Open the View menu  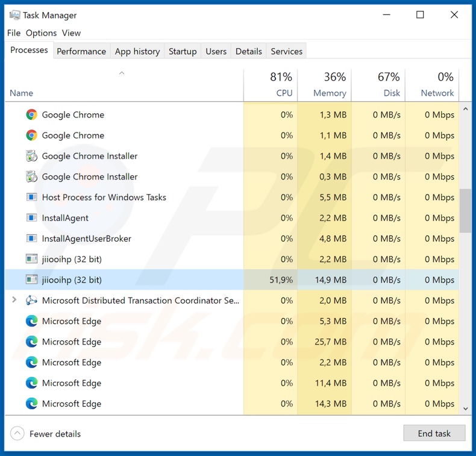(x=71, y=33)
